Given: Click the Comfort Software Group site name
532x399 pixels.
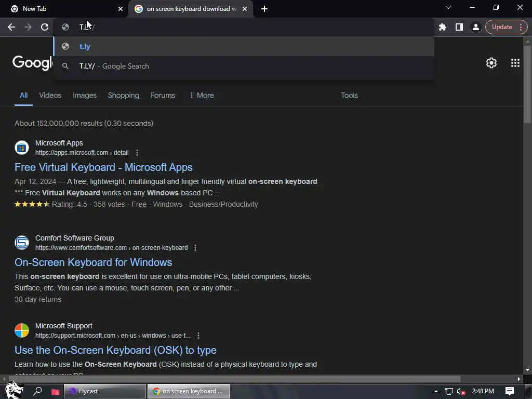Looking at the screenshot, I should tap(75, 238).
